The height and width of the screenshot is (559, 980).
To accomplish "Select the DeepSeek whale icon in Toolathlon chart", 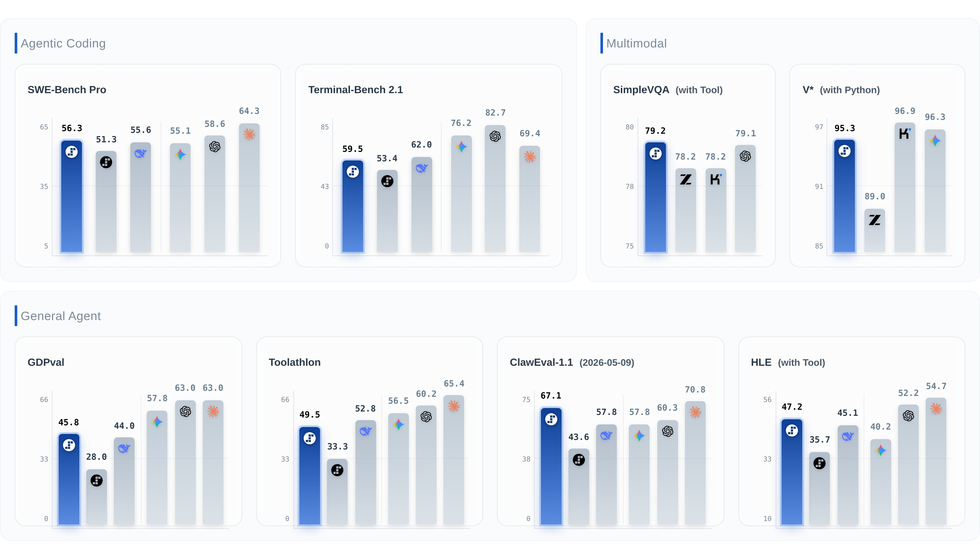I will pyautogui.click(x=365, y=431).
